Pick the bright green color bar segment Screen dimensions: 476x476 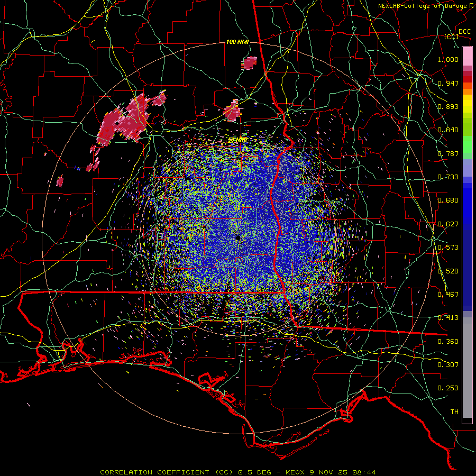(467, 144)
